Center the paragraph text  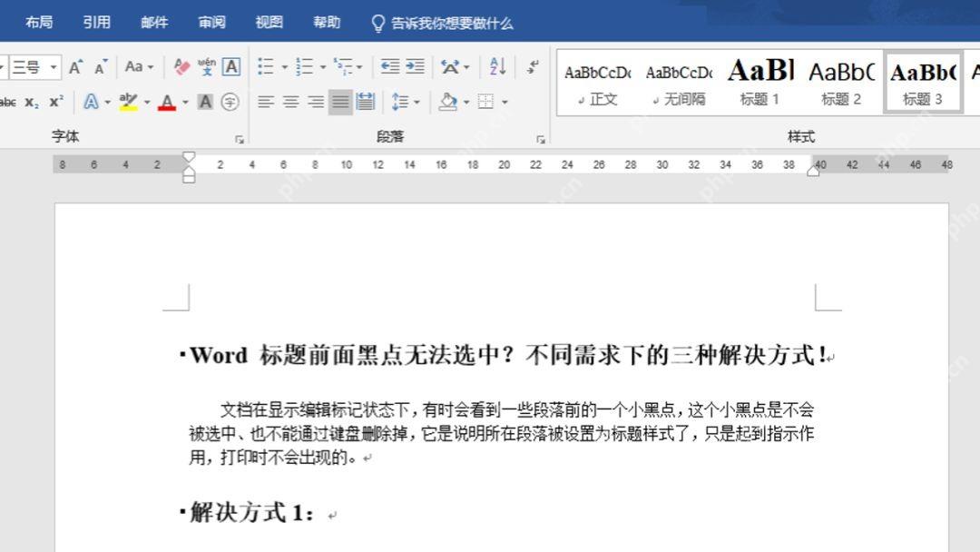pos(290,102)
